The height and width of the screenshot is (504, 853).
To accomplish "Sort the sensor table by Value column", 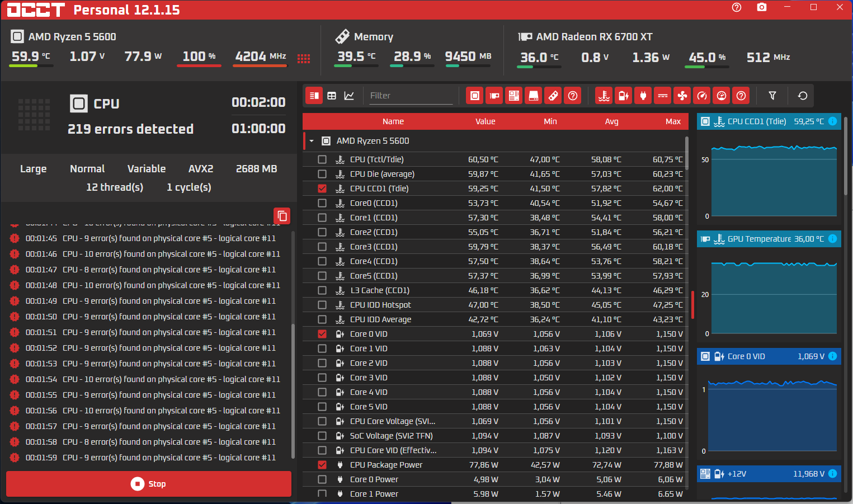I will (x=486, y=121).
